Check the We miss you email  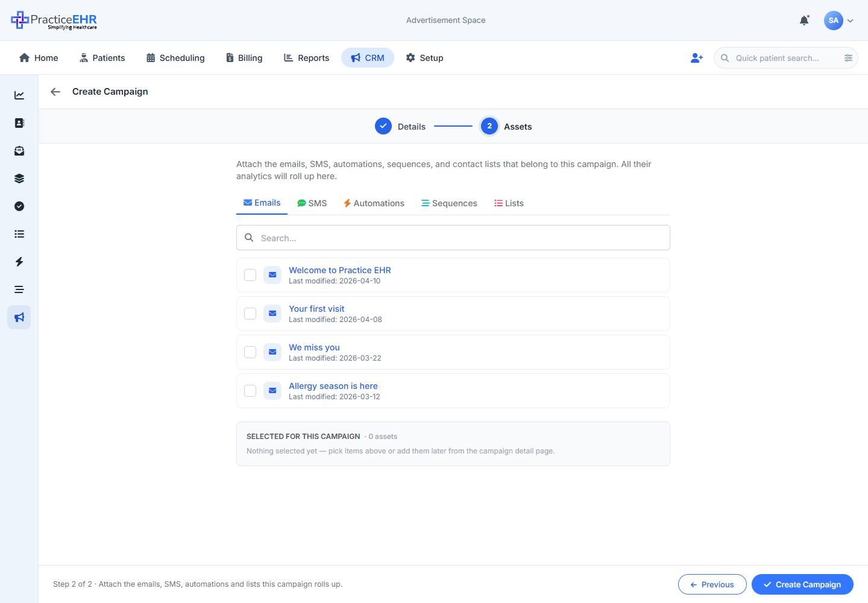point(250,352)
